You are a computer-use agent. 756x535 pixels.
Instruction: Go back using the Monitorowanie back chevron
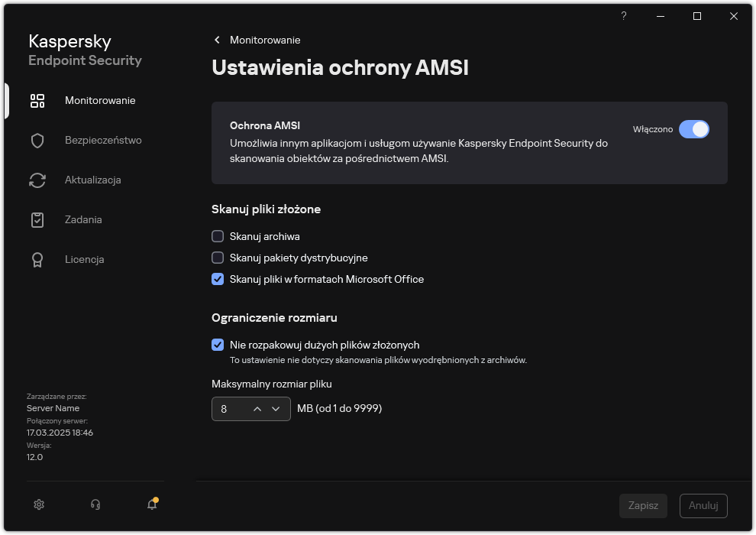click(x=217, y=40)
